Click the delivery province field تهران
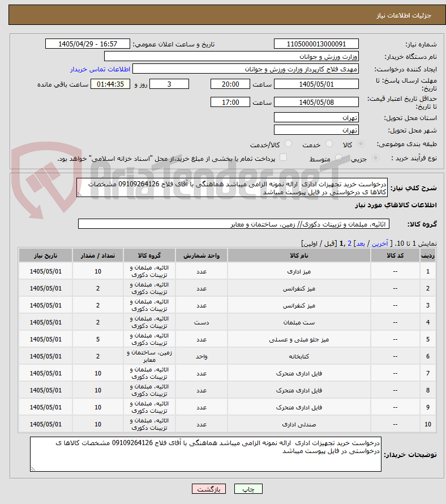The width and height of the screenshot is (446, 504). point(316,117)
